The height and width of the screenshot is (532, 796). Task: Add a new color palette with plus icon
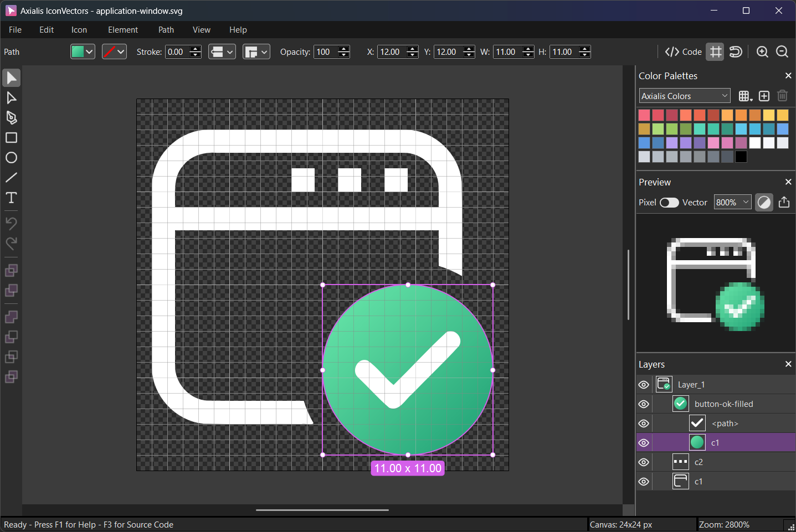point(764,95)
